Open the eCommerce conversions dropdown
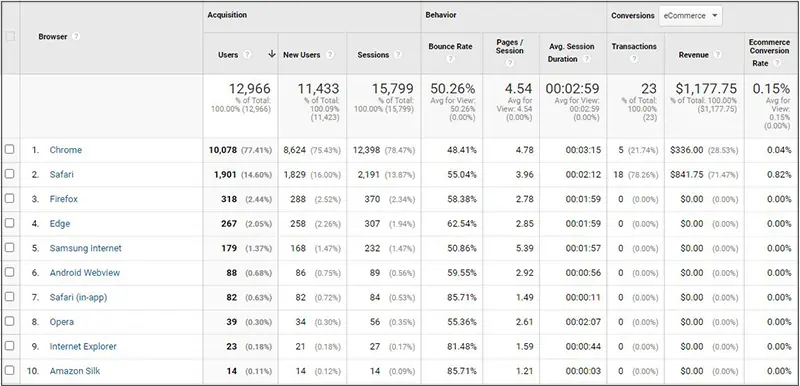 (690, 16)
